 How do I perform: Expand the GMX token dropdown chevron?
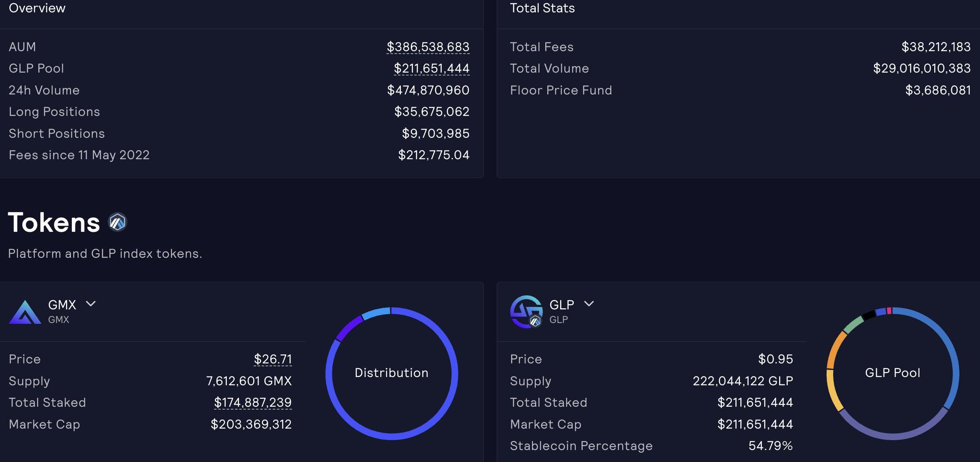[x=91, y=304]
